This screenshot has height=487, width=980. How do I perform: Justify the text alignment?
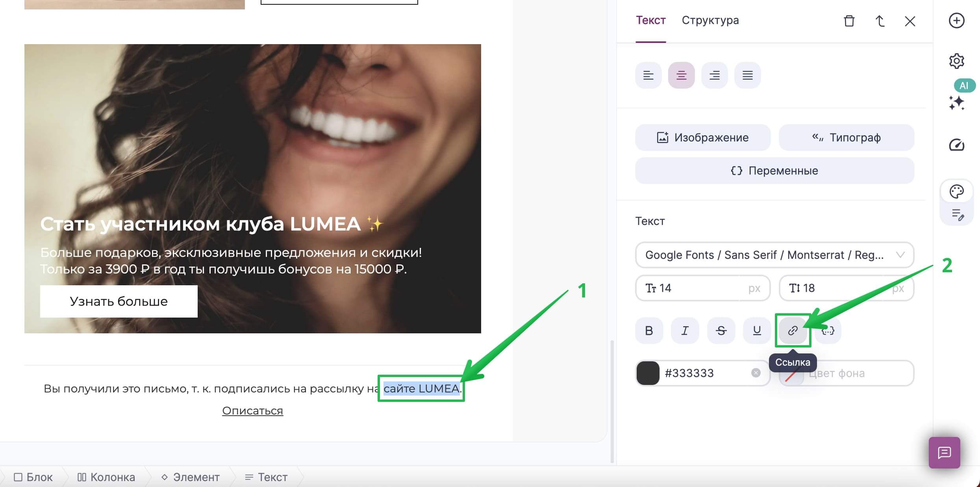[x=747, y=75]
